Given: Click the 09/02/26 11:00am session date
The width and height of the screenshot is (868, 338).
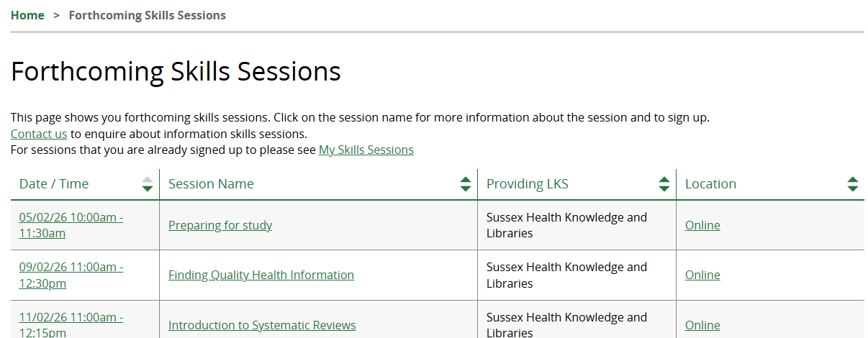Looking at the screenshot, I should coord(71,267).
